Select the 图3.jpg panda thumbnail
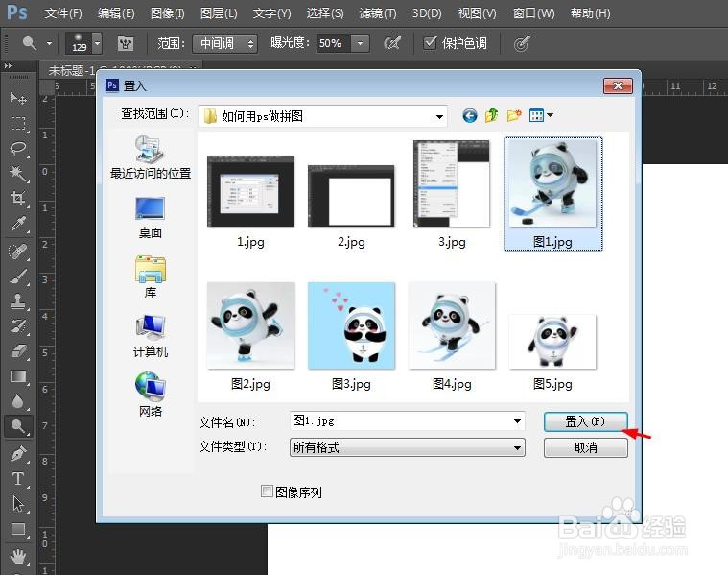Screen dimensions: 728x575 tap(351, 325)
